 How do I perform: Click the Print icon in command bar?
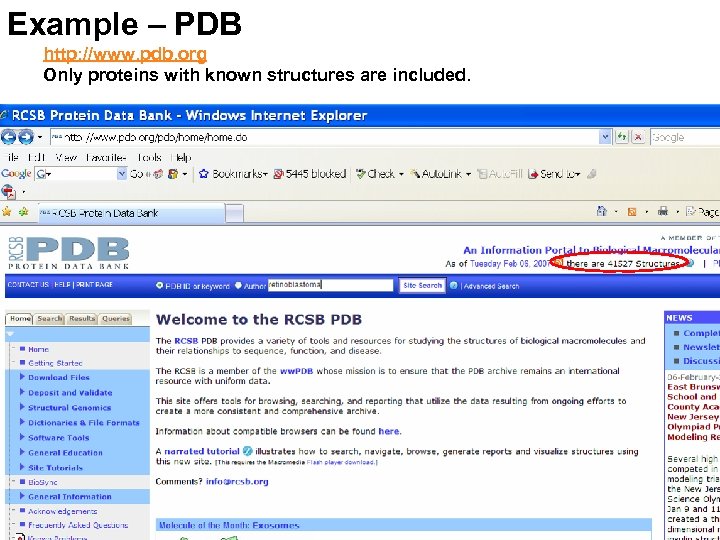(663, 211)
